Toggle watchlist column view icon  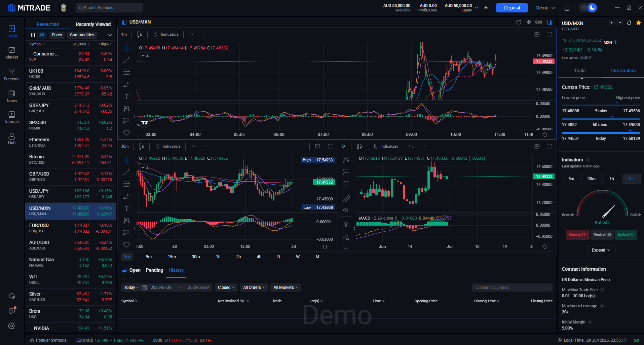click(x=33, y=35)
